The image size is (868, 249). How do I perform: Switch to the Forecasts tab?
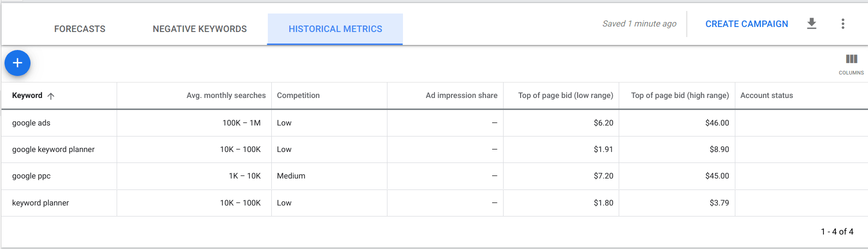(80, 29)
